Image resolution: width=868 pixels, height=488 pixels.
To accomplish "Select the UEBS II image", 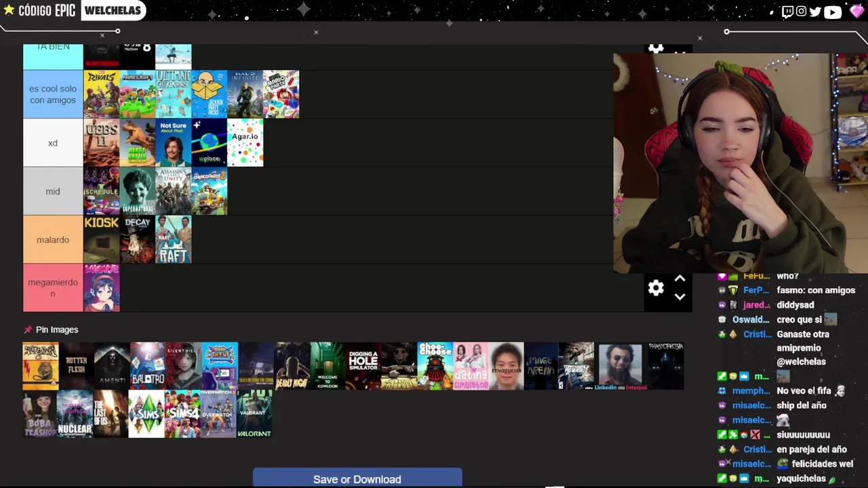I will pos(102,143).
